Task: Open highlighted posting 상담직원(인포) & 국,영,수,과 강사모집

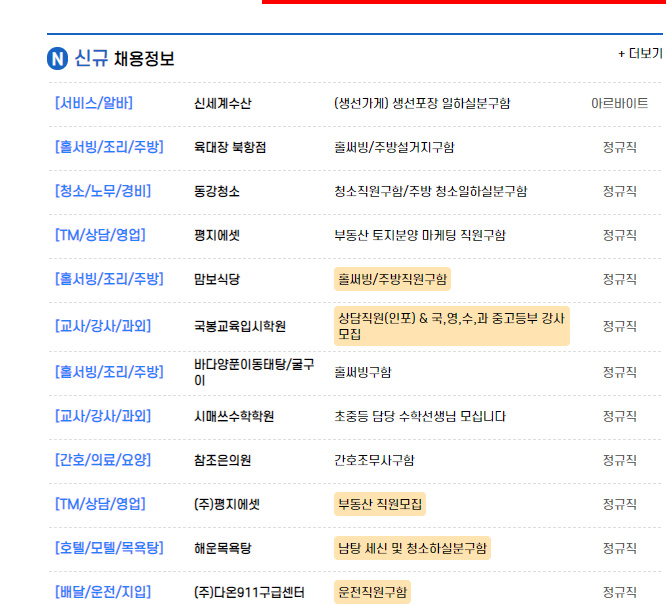Action: pyautogui.click(x=452, y=326)
